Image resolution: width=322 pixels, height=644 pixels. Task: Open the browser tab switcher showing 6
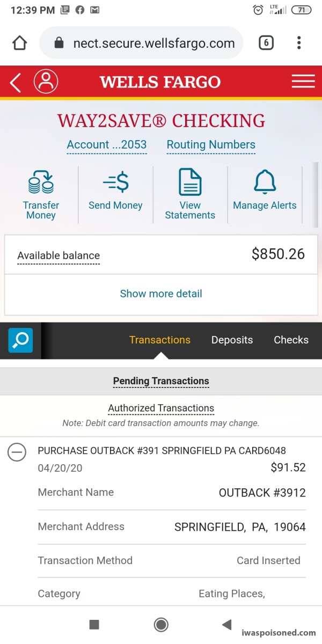(x=266, y=43)
